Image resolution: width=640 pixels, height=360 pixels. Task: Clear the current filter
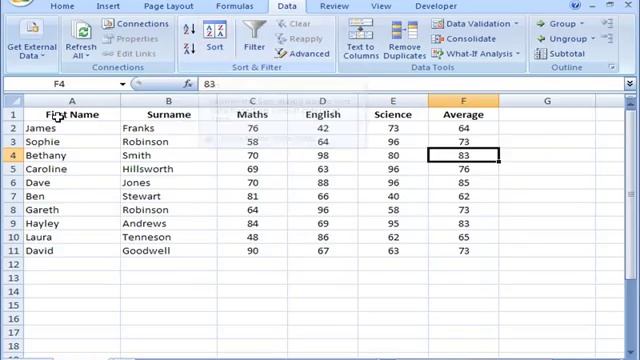293,24
